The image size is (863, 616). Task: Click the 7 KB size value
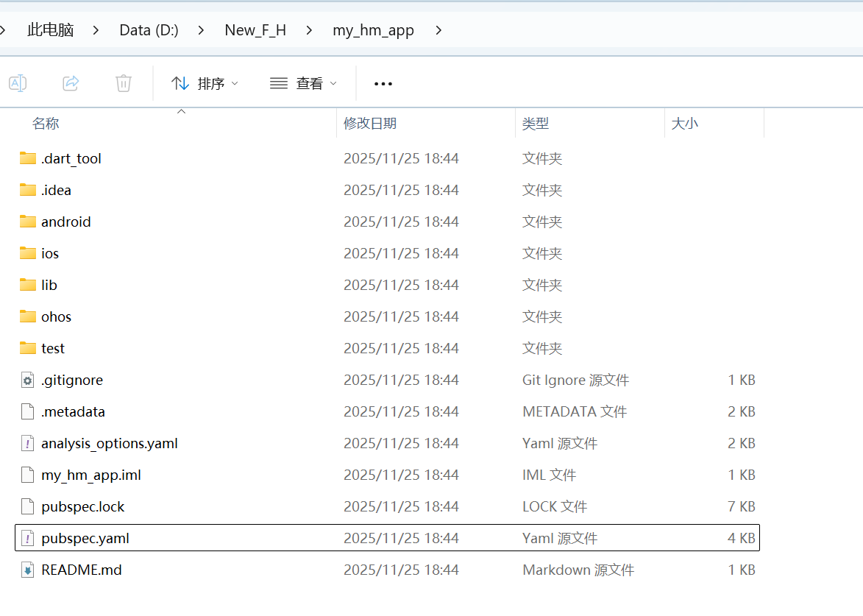(x=742, y=506)
